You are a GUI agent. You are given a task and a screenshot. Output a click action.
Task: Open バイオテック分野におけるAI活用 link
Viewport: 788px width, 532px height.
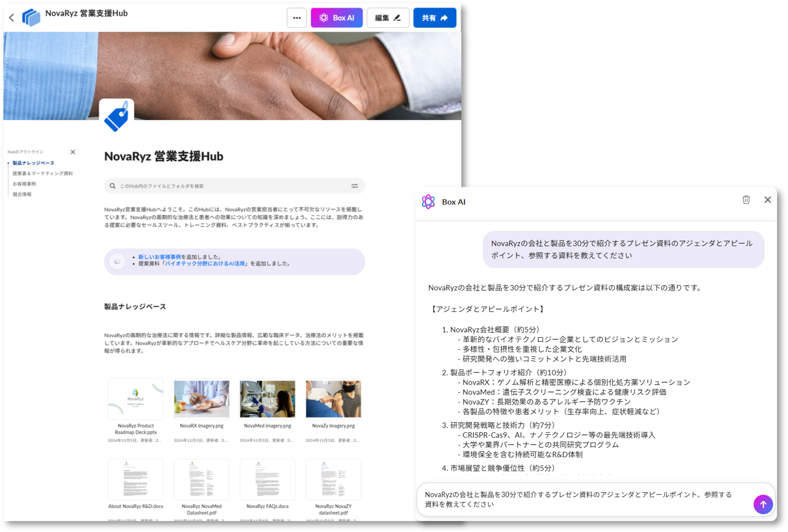[205, 264]
